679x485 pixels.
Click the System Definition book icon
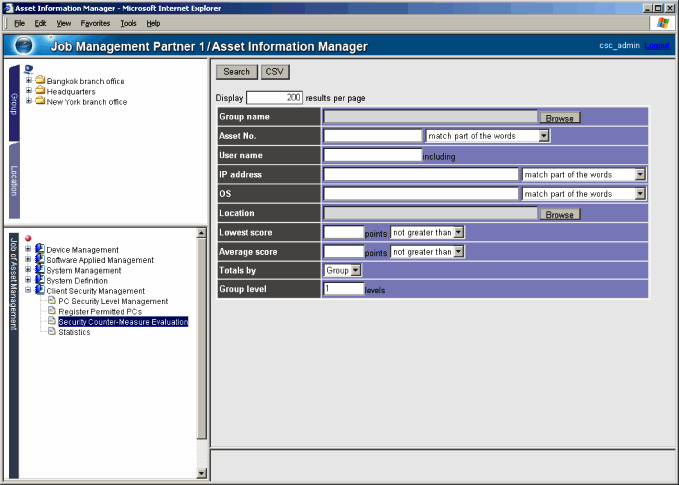click(40, 281)
